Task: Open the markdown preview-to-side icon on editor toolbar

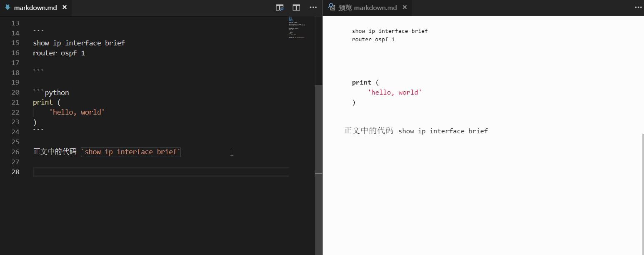Action: 280,7
